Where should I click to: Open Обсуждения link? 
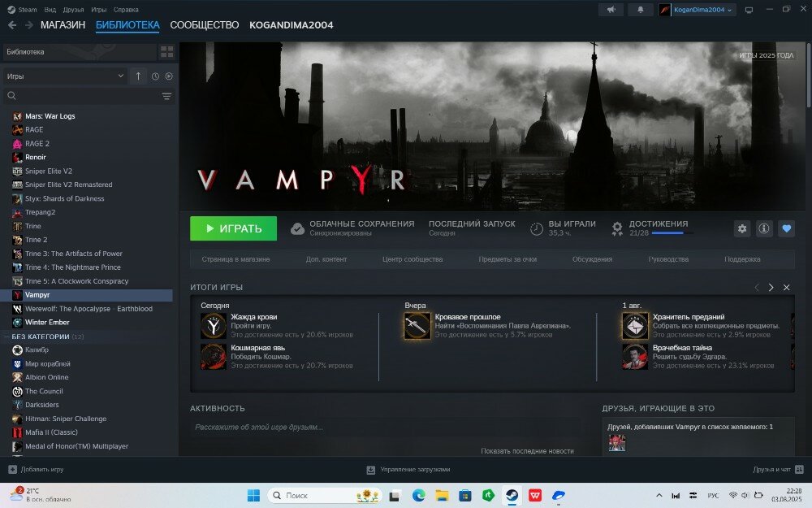[x=592, y=259]
